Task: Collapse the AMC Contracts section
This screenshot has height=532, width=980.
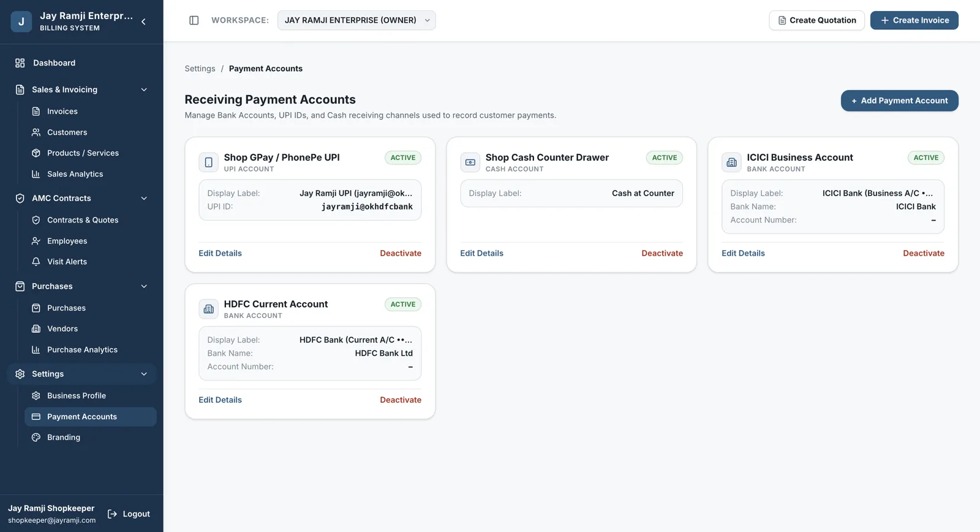Action: [x=144, y=198]
